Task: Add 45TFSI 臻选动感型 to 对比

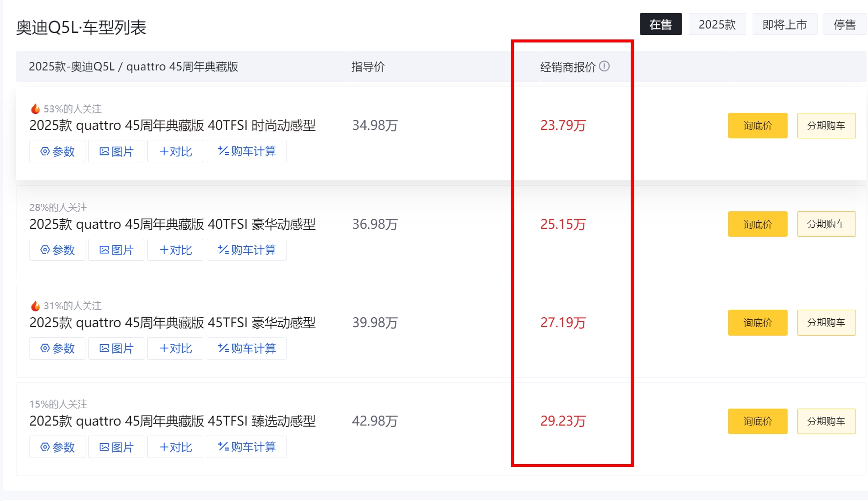Action: point(175,447)
